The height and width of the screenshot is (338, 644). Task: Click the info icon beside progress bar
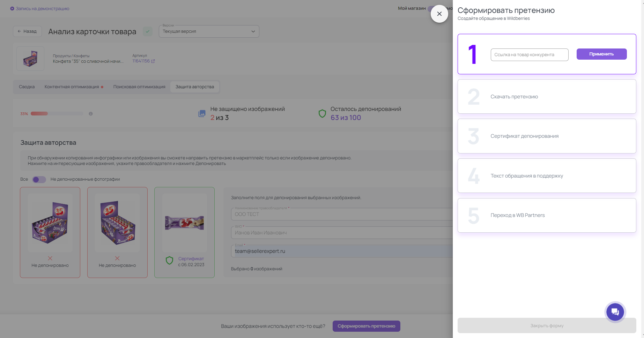point(91,114)
